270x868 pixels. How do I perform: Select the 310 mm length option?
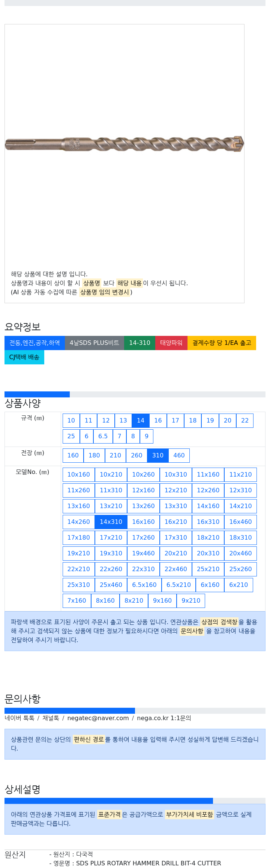(158, 455)
